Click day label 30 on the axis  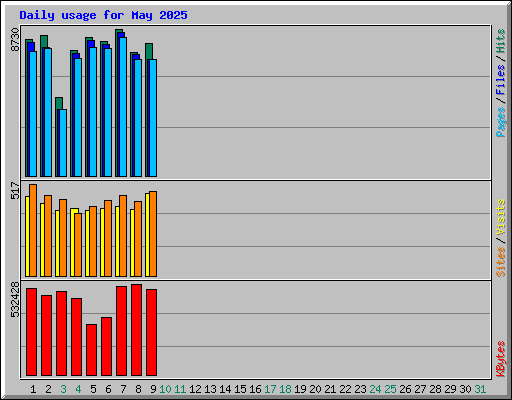[465, 389]
